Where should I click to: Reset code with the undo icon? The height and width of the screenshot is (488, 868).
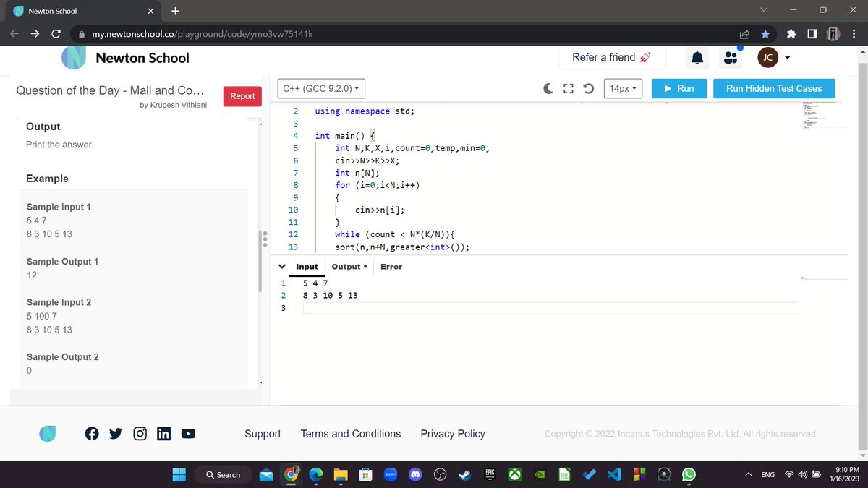pos(588,88)
